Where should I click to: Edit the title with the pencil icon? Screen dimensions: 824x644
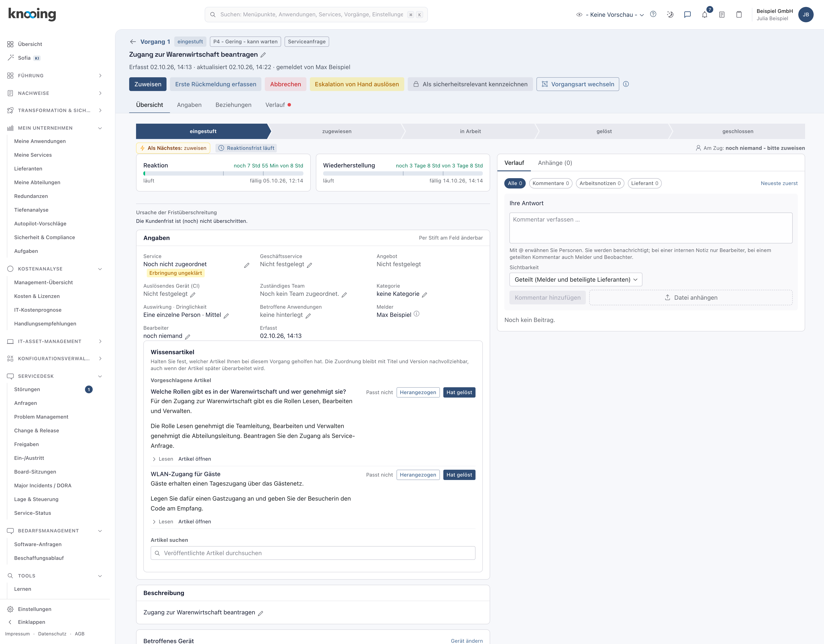click(x=263, y=55)
